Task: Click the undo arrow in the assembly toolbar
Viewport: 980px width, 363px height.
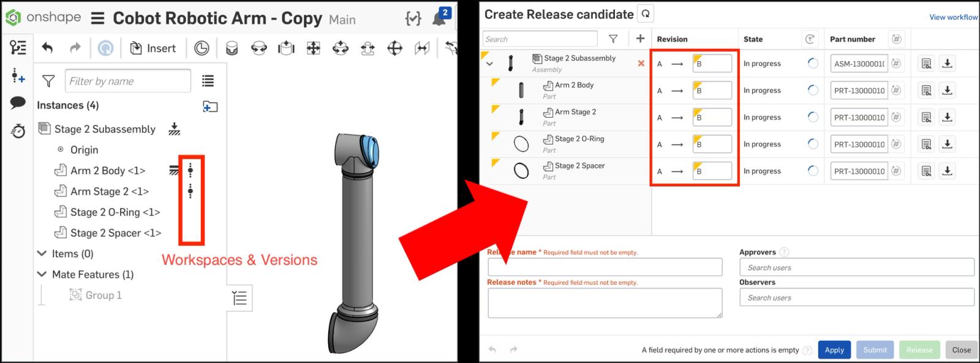Action: click(47, 48)
